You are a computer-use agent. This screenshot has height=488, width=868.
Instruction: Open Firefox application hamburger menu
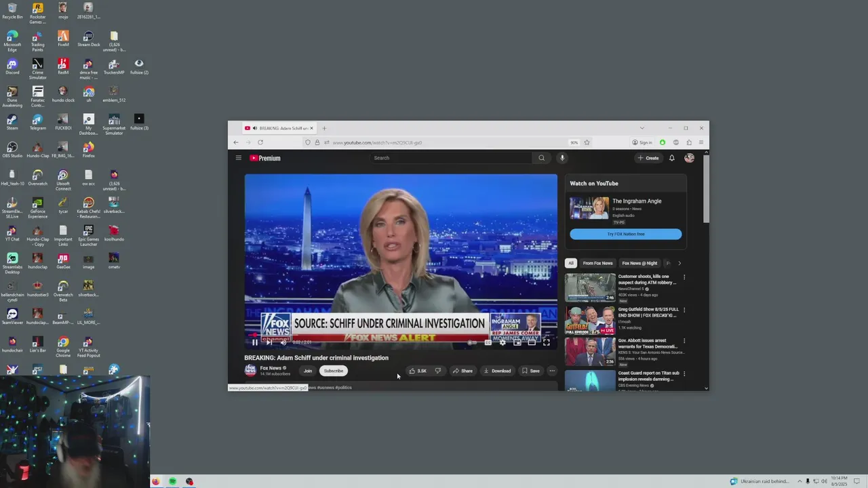pos(701,142)
